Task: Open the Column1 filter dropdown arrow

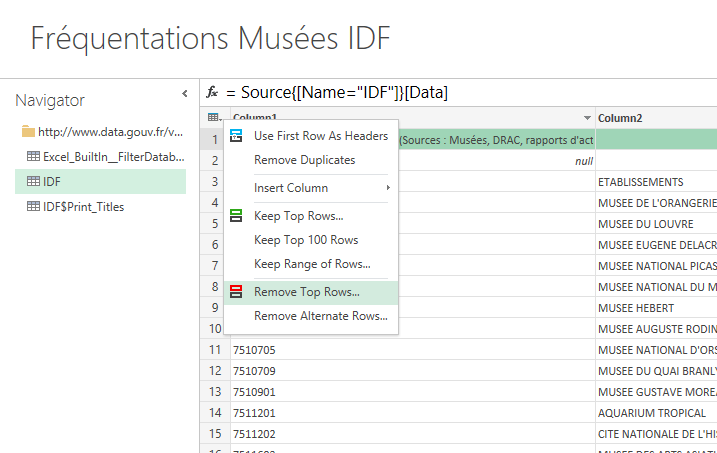Action: tap(586, 118)
